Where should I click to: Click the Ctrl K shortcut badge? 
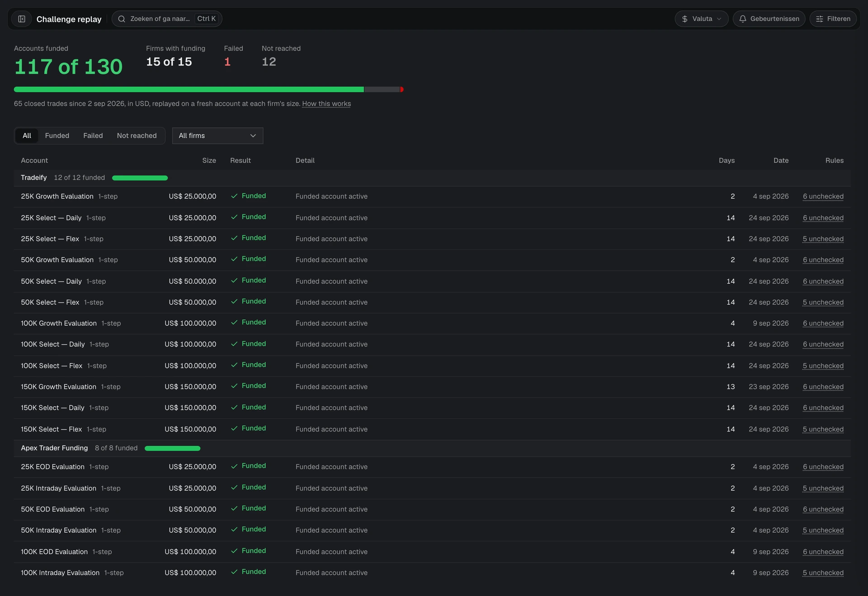tap(206, 19)
